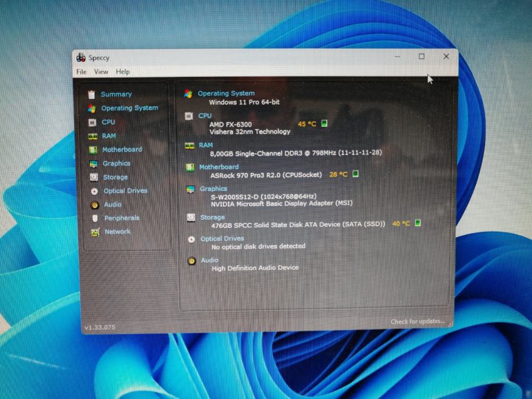Screen dimensions: 532x399
Task: Open Summary section in sidebar
Action: pyautogui.click(x=116, y=94)
